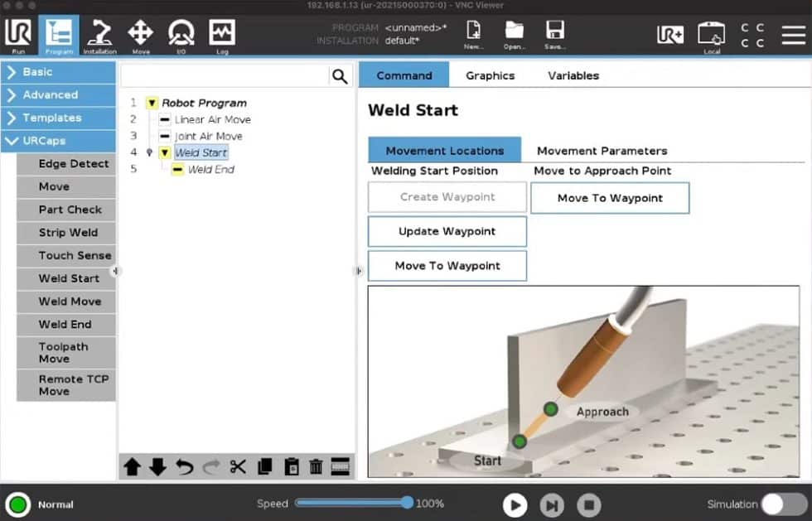Open the UR+ icon
Screen dimensions: 812x521
click(670, 35)
